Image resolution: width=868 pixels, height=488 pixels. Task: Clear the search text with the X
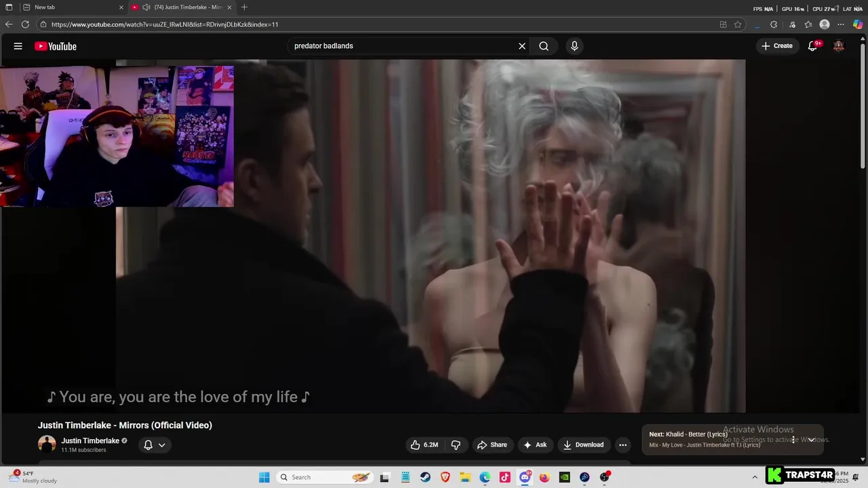click(x=522, y=46)
